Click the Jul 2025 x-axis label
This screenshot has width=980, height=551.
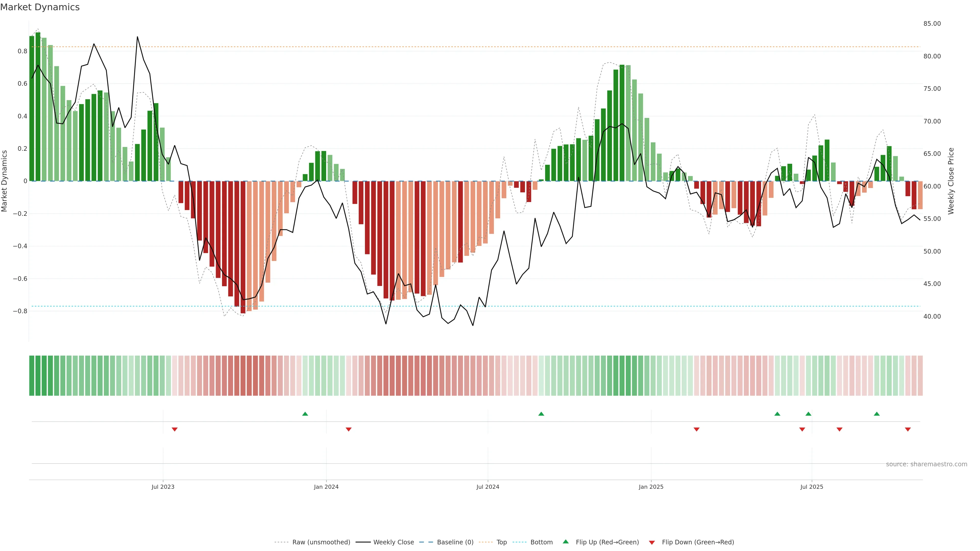click(812, 487)
